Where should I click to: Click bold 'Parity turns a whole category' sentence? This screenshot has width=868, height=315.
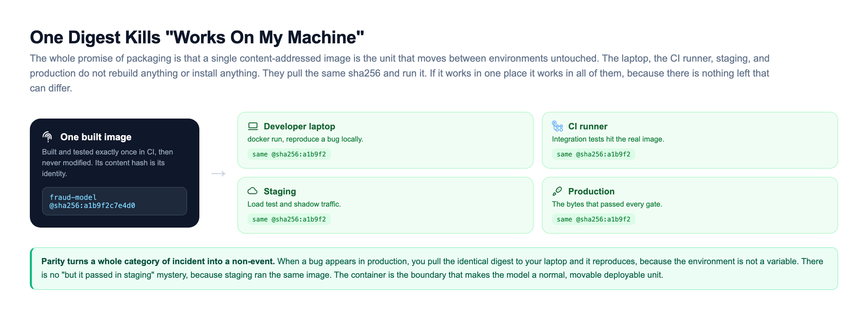tap(158, 261)
